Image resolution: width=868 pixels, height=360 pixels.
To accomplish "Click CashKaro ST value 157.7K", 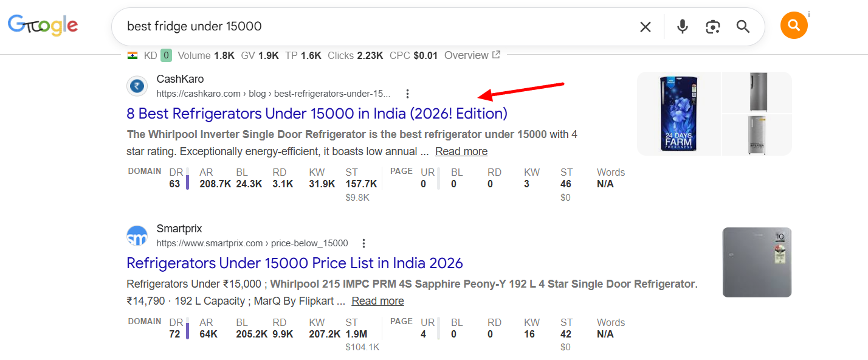I will pos(361,184).
